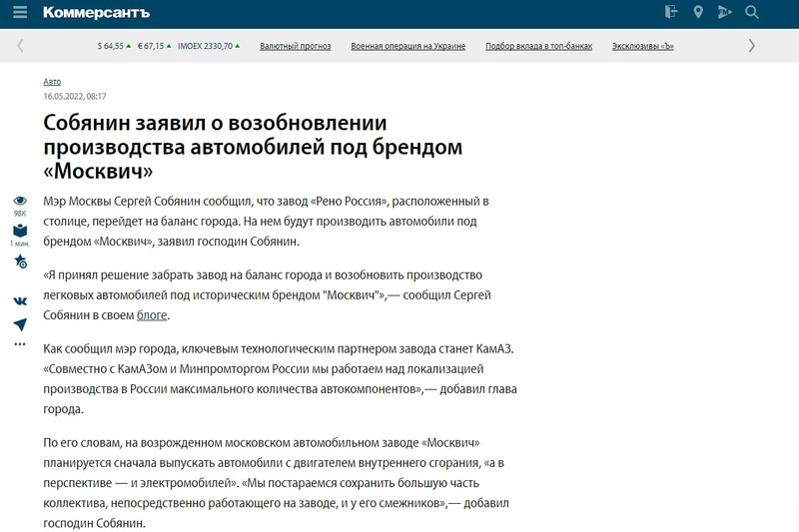Go to the Авто section link

[x=52, y=82]
